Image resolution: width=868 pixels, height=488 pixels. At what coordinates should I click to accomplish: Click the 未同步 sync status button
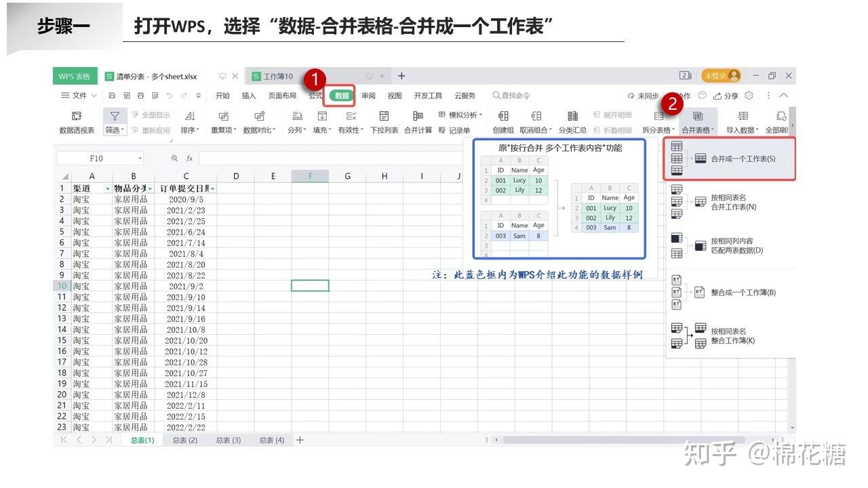[x=643, y=96]
